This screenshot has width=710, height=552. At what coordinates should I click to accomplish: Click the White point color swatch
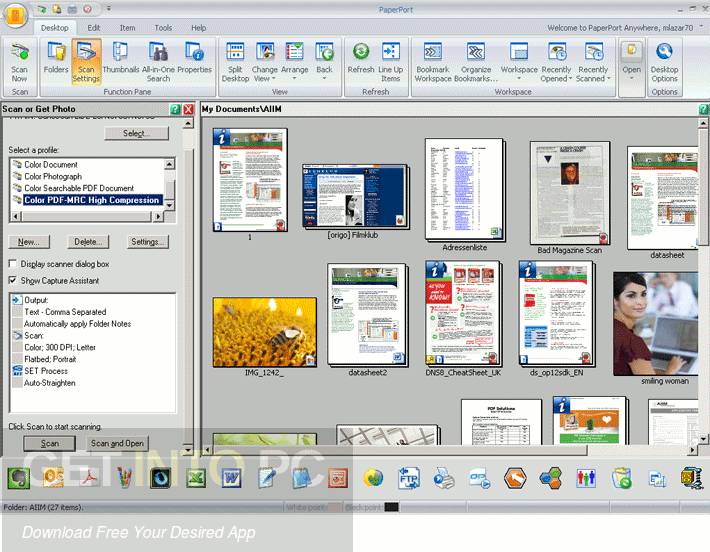tap(334, 507)
